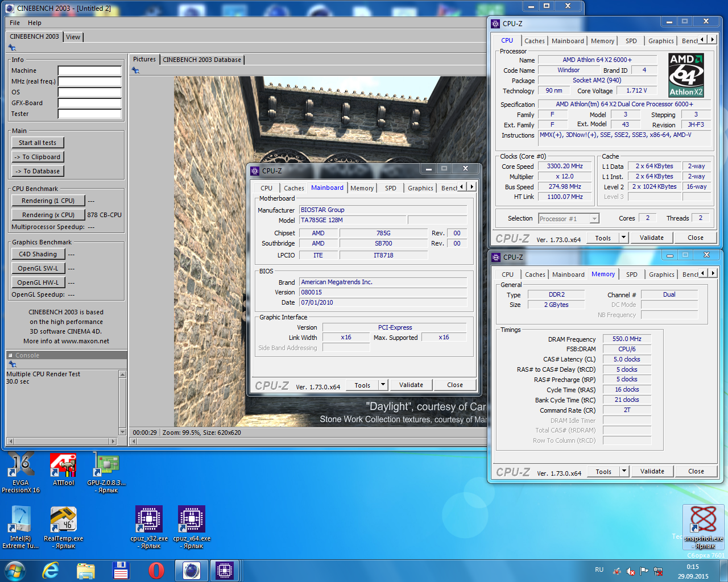Viewport: 728px width, 582px height.
Task: Click the pin icon under CINEBENCH 2003 tab
Action: click(13, 48)
